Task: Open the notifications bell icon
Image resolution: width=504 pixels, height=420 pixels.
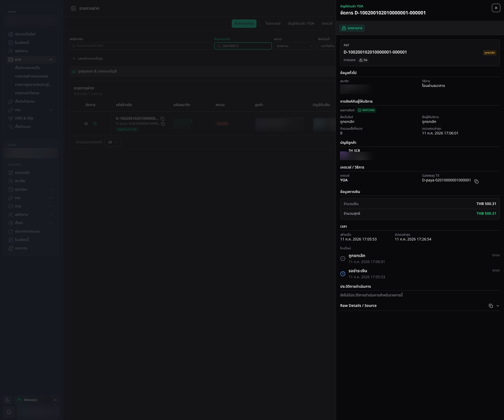Action: (9, 412)
